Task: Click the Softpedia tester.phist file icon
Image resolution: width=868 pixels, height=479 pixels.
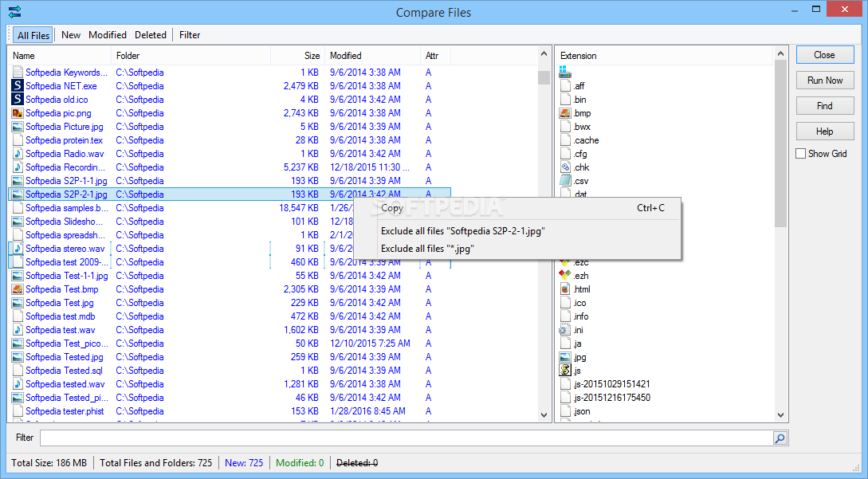Action: (x=18, y=411)
